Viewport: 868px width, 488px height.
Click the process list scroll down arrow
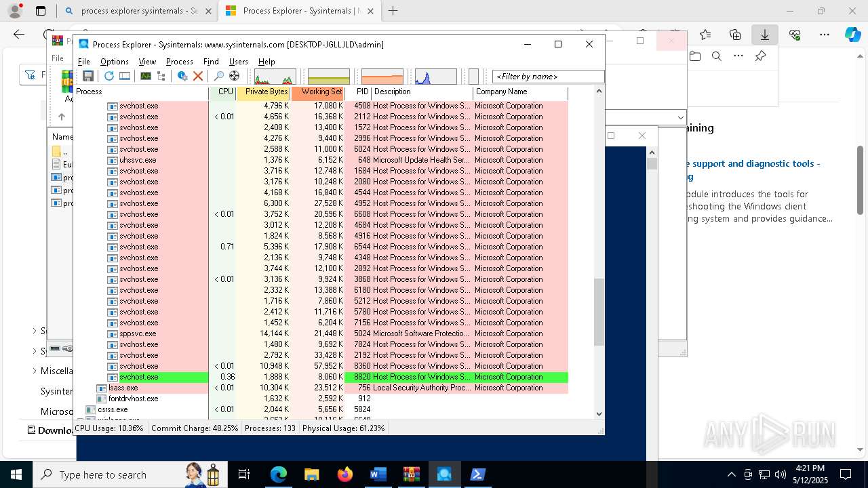599,413
